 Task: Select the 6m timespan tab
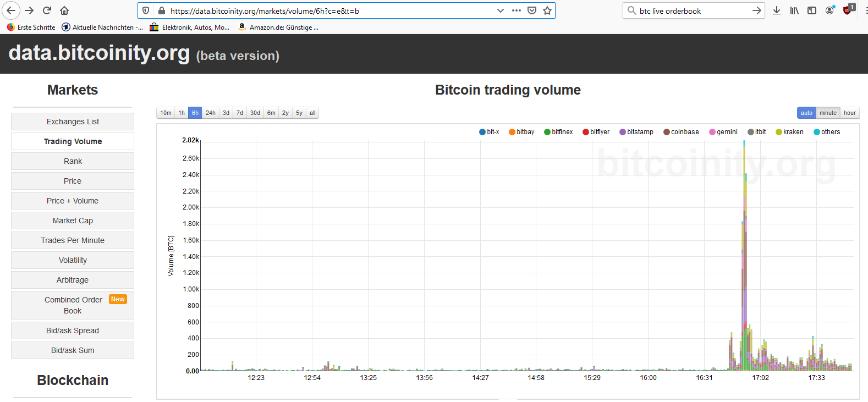point(271,113)
